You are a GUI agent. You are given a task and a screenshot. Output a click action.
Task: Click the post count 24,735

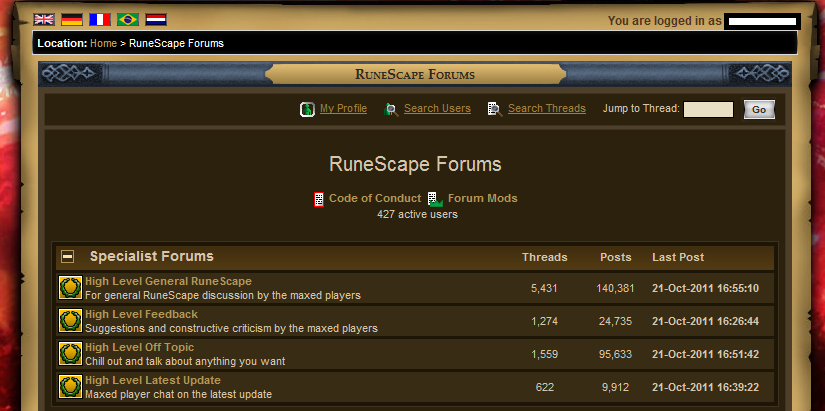coord(615,322)
